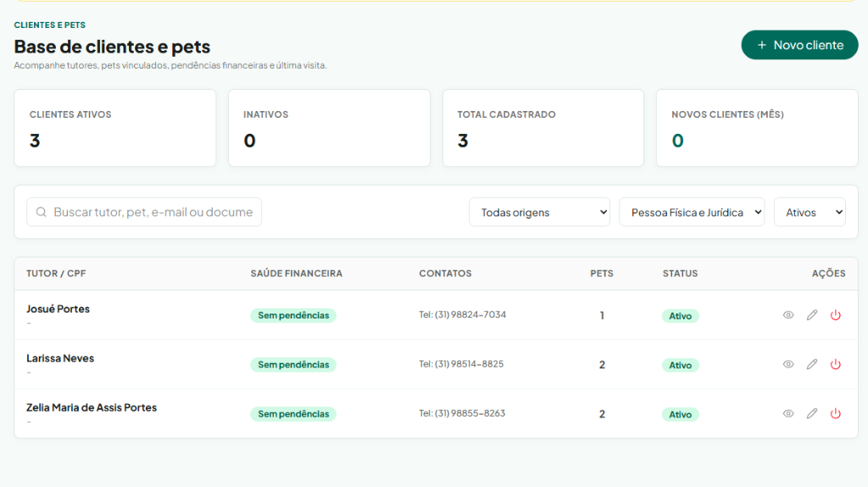Click the CLIENTES E PETS breadcrumb label
The image size is (868, 487).
[50, 25]
